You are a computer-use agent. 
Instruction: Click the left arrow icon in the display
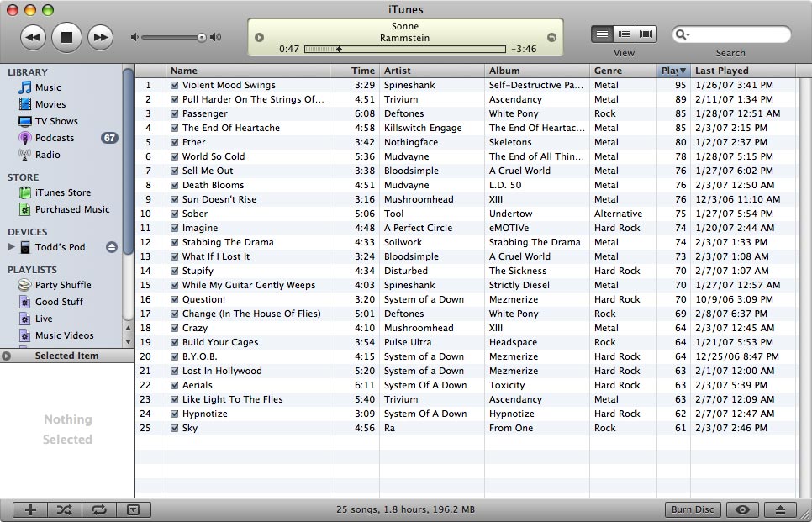[x=260, y=37]
